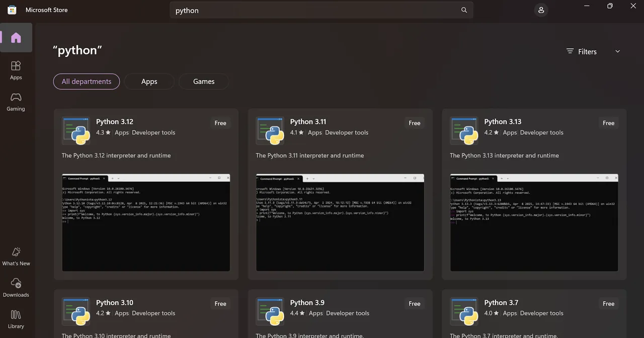Viewport: 644px width, 338px height.
Task: Open What's New in sidebar
Action: [16, 256]
